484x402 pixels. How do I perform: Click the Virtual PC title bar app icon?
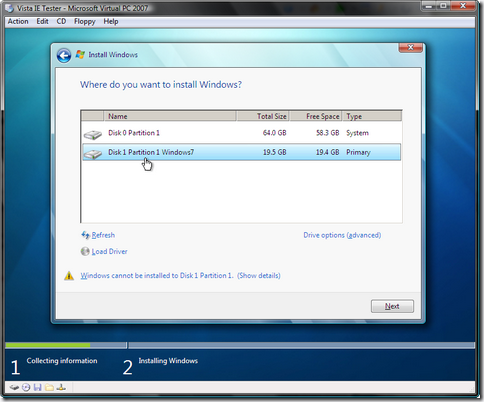coord(10,8)
